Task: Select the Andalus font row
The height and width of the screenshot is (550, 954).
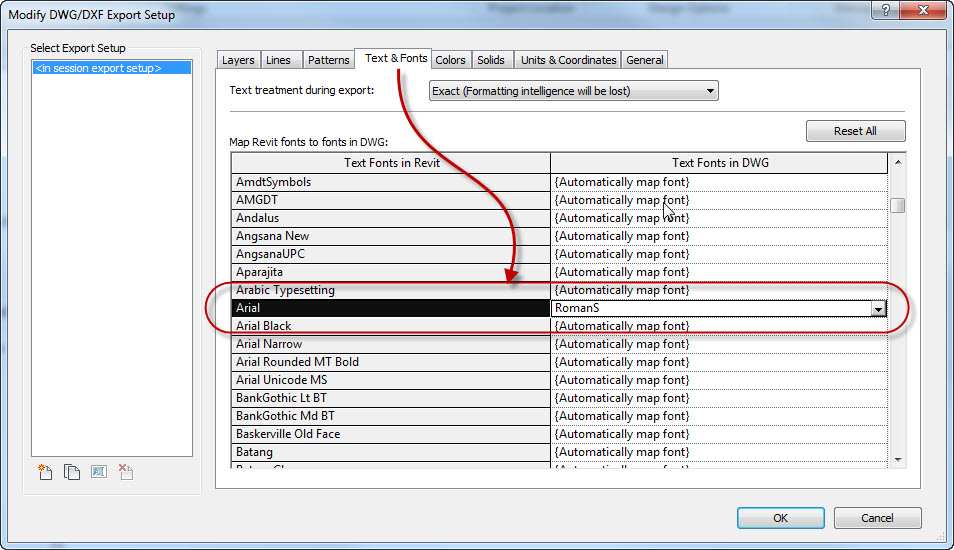Action: point(391,218)
